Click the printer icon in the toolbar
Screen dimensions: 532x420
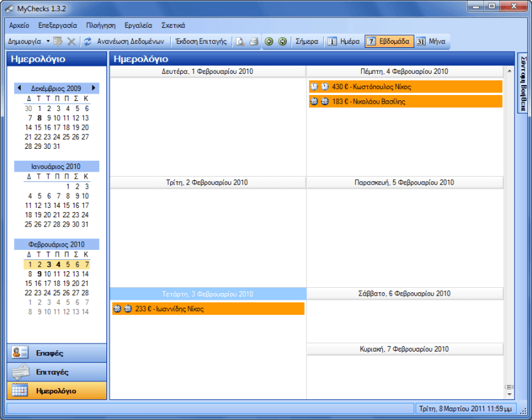253,41
